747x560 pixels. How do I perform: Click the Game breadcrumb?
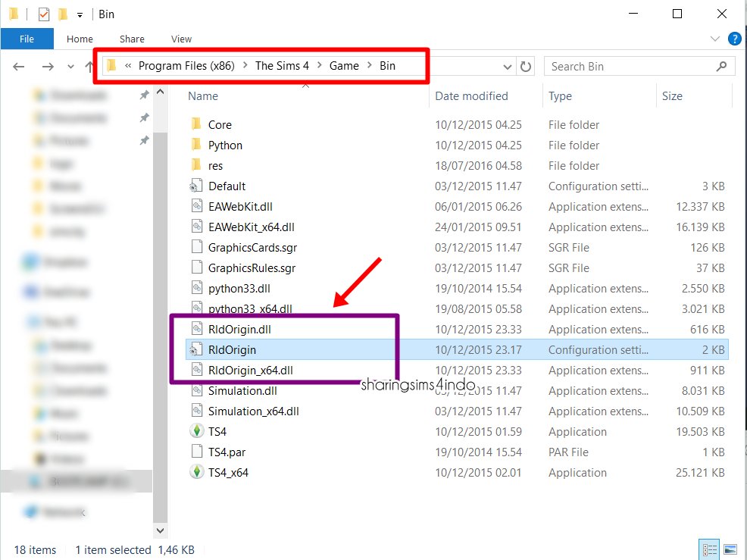click(x=344, y=66)
